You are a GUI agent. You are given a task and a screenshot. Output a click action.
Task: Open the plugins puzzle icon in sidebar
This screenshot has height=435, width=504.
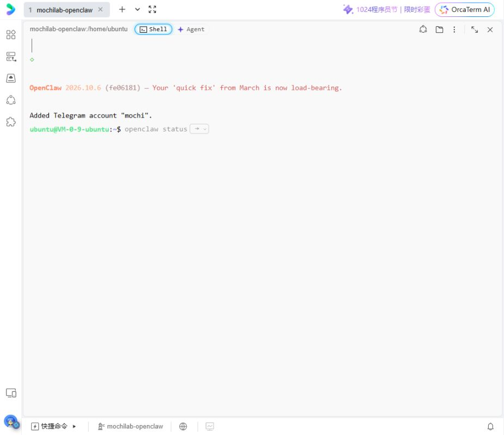click(x=11, y=122)
